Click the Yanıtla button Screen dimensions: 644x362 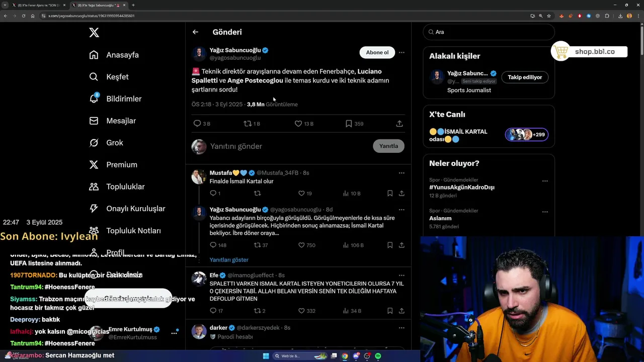388,146
